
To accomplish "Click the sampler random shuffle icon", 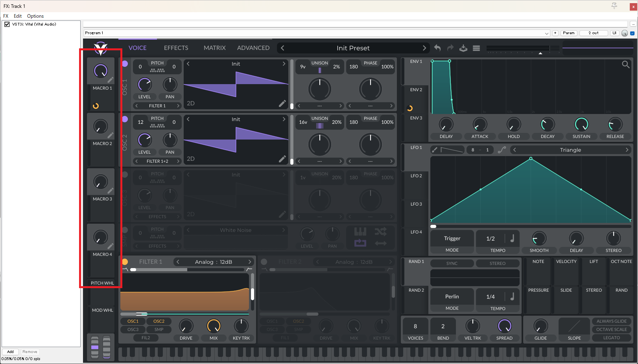I will click(380, 232).
